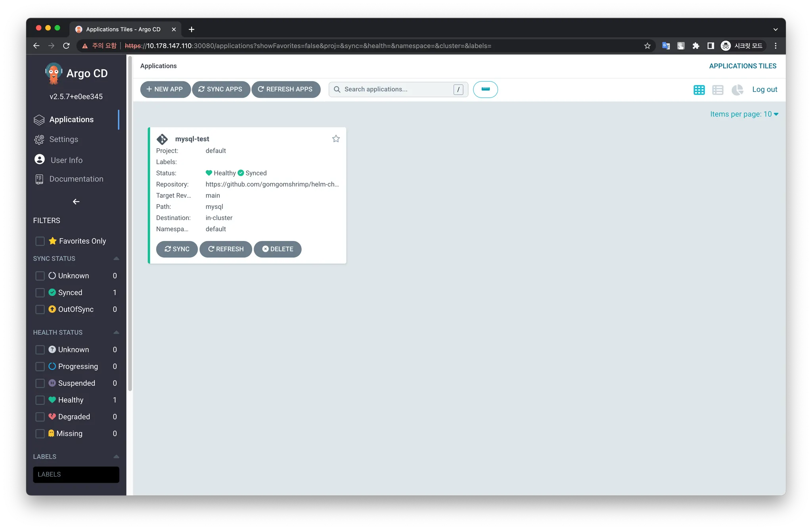Enable the Favorites Only checkbox
The image size is (812, 530).
[40, 241]
